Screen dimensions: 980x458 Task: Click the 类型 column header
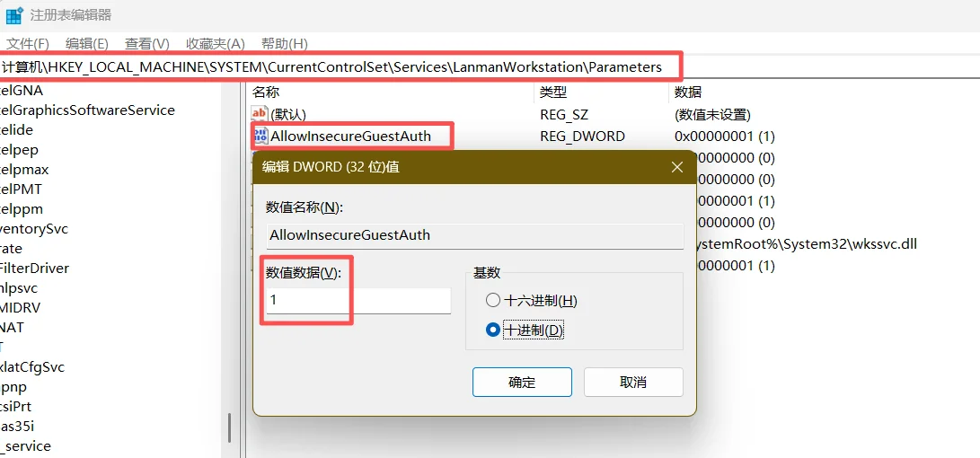(x=553, y=92)
